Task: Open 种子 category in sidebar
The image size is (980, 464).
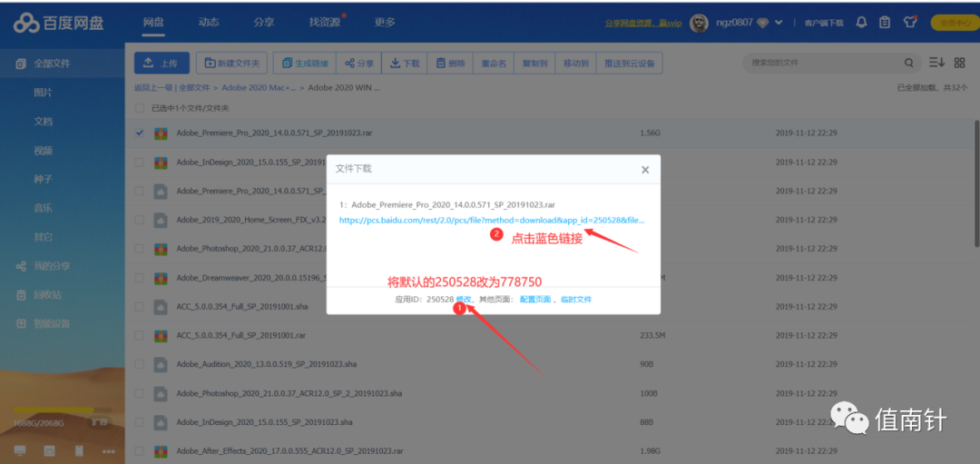Action: point(44,180)
